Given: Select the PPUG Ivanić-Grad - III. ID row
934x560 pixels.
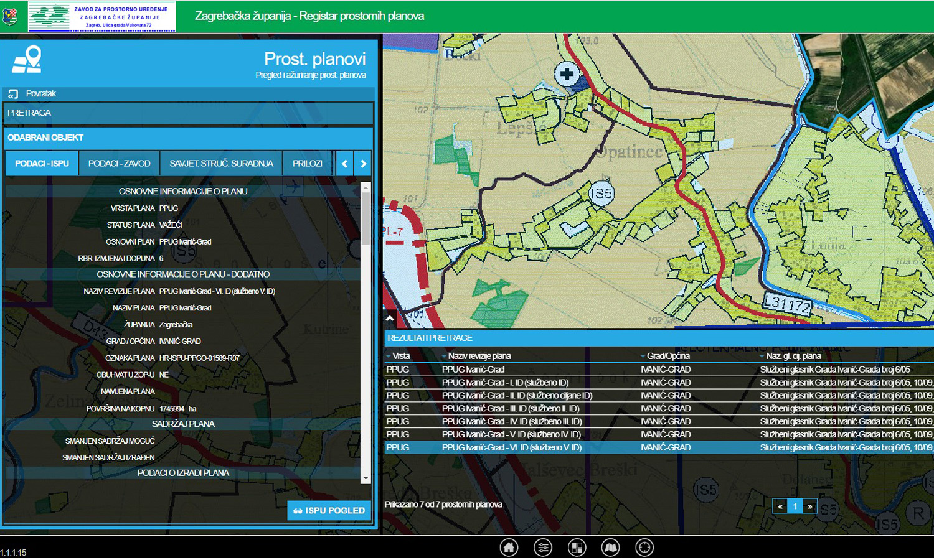Looking at the screenshot, I should [x=511, y=409].
